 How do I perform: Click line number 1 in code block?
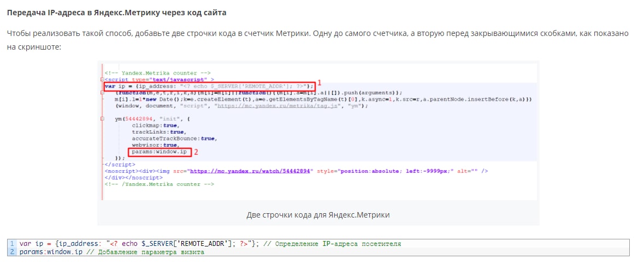coord(12,244)
